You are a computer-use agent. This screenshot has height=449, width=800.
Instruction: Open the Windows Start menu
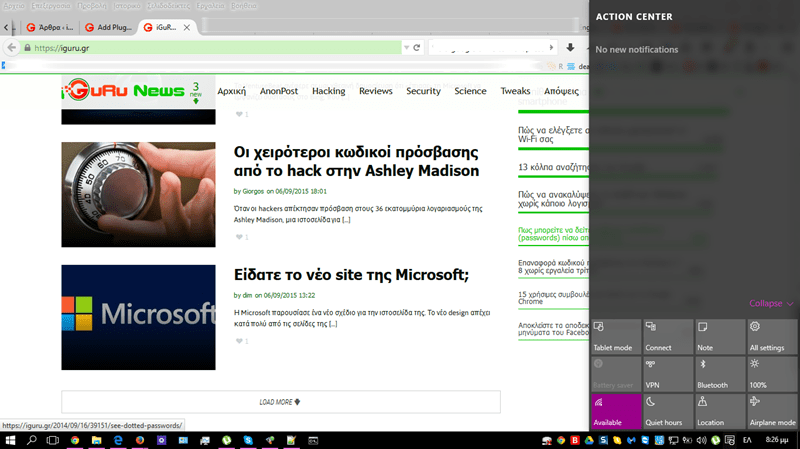pyautogui.click(x=10, y=440)
